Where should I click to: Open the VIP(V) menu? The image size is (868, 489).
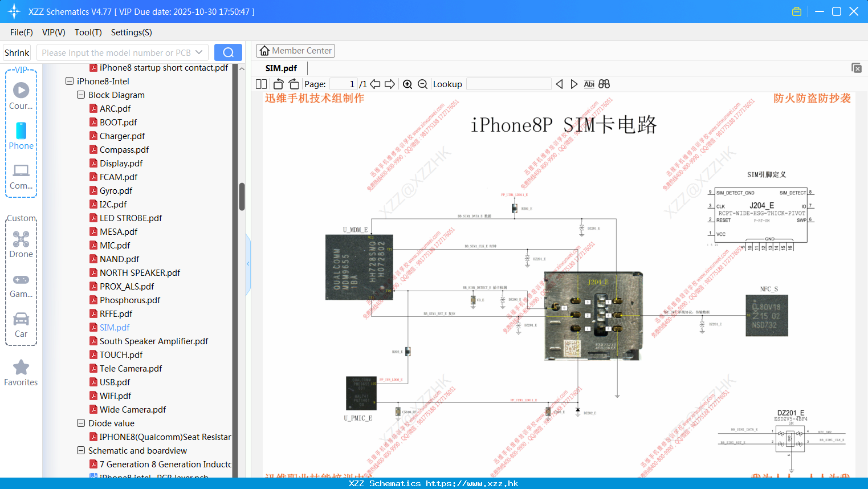click(x=54, y=32)
